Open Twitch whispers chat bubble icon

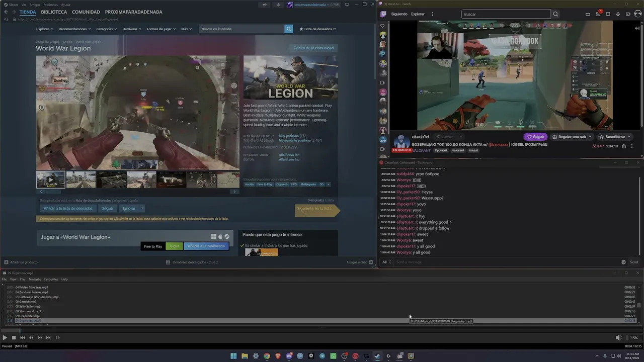(608, 14)
